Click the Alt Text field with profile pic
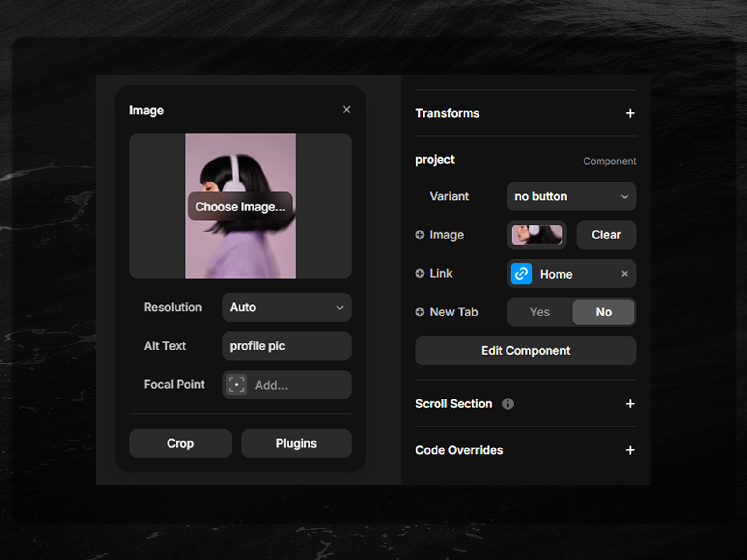747x560 pixels. [287, 346]
